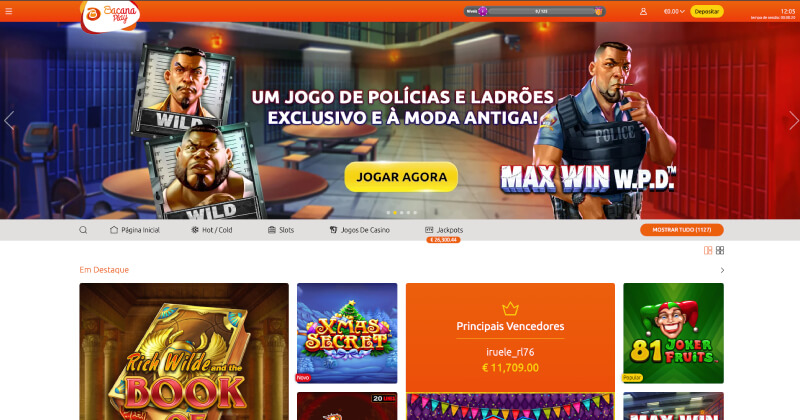Click the JOGAR AGORA button
Viewport: 800px width, 420px height.
(402, 177)
